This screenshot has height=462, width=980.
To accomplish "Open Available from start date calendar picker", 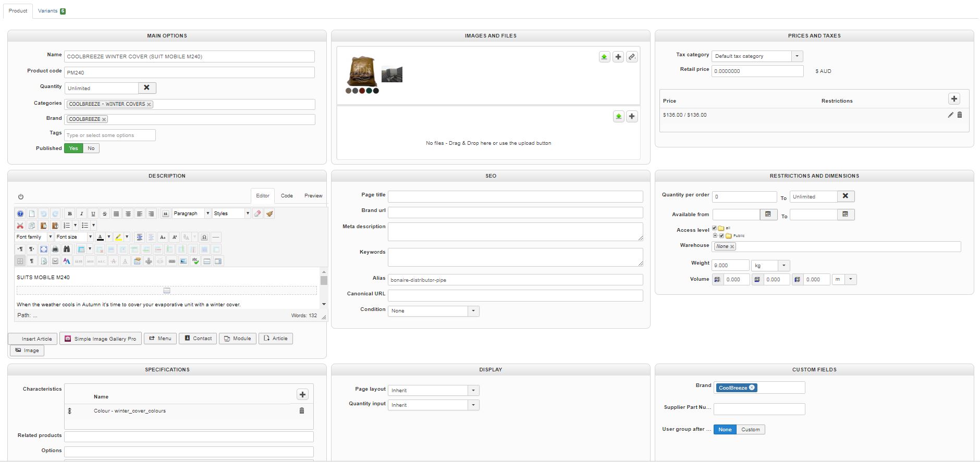I will (768, 215).
